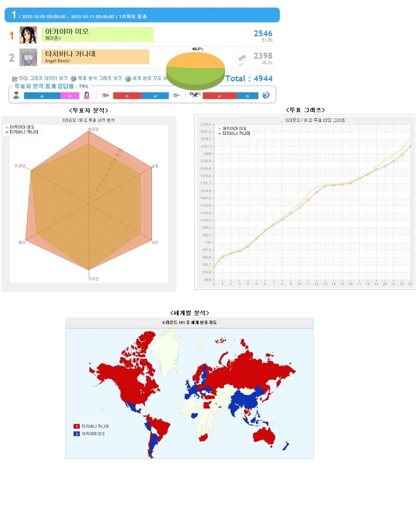
Task: Click the 19+ adult age icon
Action: 106,95
